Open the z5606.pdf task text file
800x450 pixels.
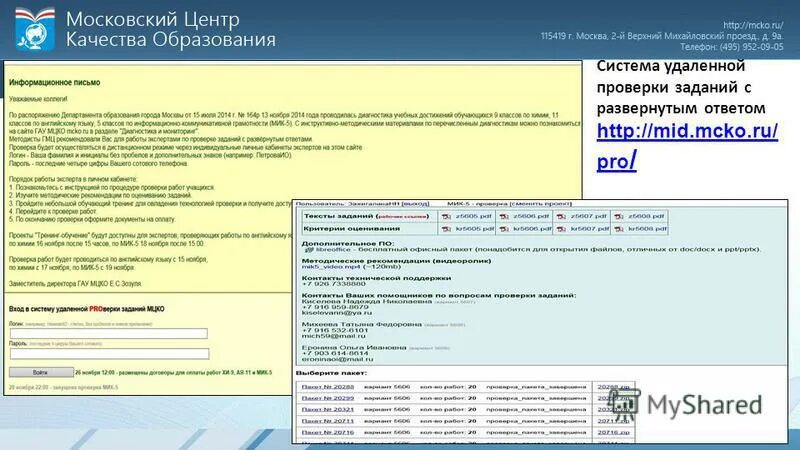tap(531, 216)
